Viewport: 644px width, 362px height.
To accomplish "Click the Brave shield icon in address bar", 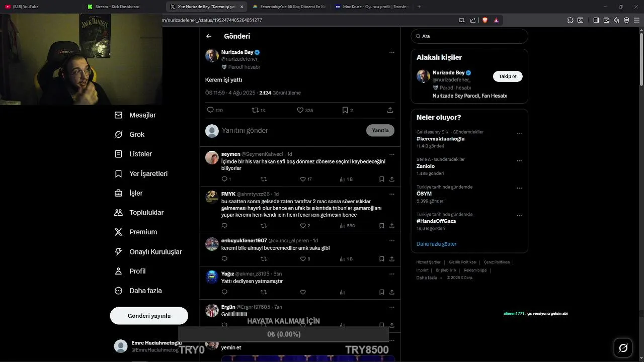I will tap(485, 20).
